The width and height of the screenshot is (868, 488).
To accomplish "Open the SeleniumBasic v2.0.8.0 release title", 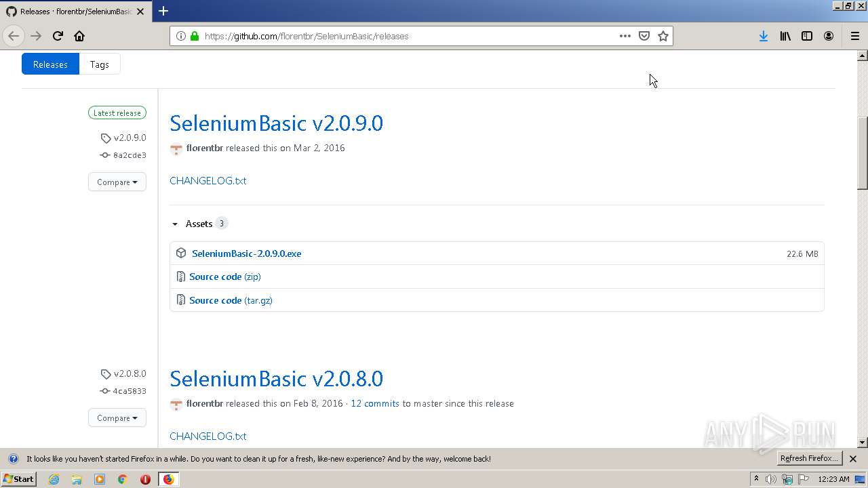I will tap(276, 379).
